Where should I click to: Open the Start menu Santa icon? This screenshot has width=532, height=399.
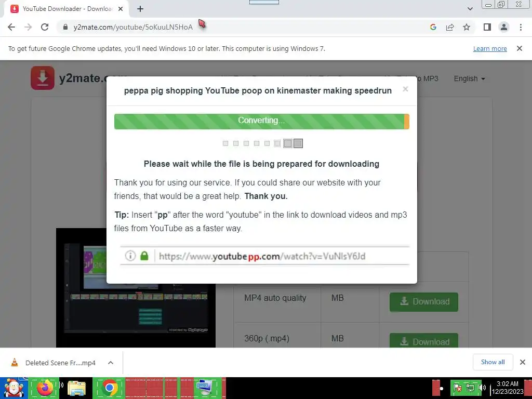point(14,388)
